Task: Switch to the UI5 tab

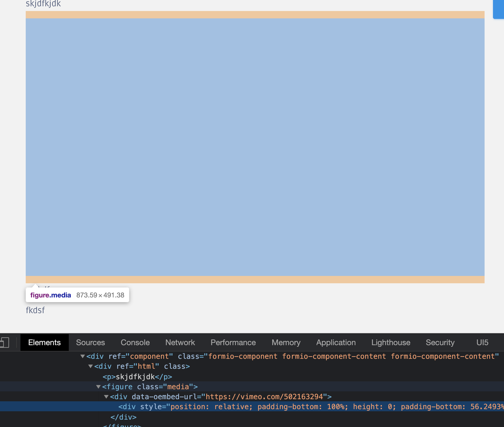Action: tap(482, 342)
